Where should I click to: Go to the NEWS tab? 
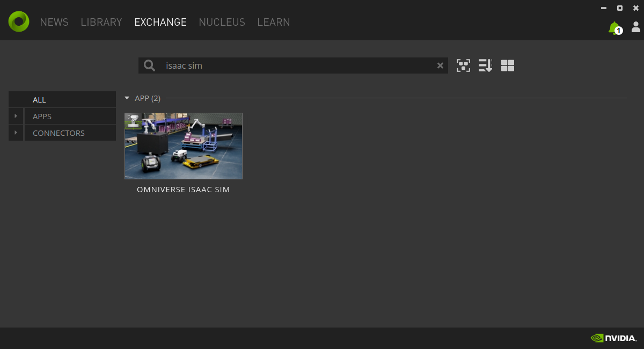tap(54, 22)
